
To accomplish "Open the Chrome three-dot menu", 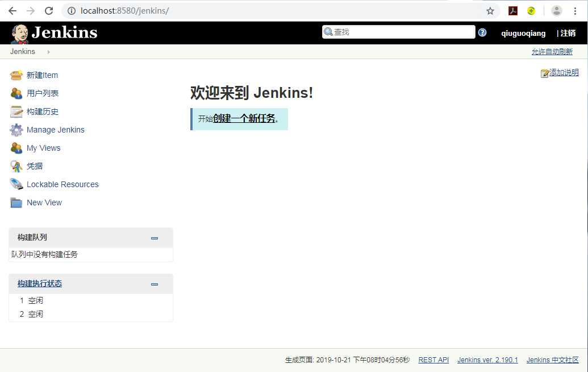I will coord(575,11).
